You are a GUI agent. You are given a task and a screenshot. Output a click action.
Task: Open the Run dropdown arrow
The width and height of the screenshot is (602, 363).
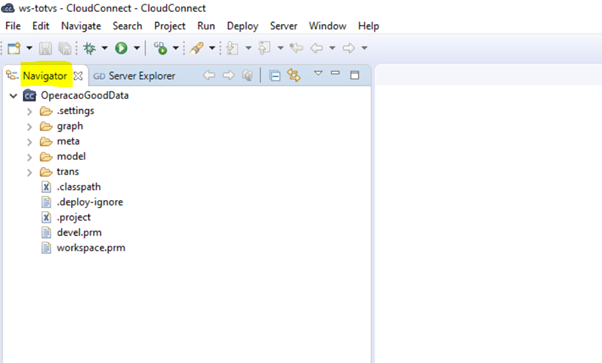tap(137, 48)
